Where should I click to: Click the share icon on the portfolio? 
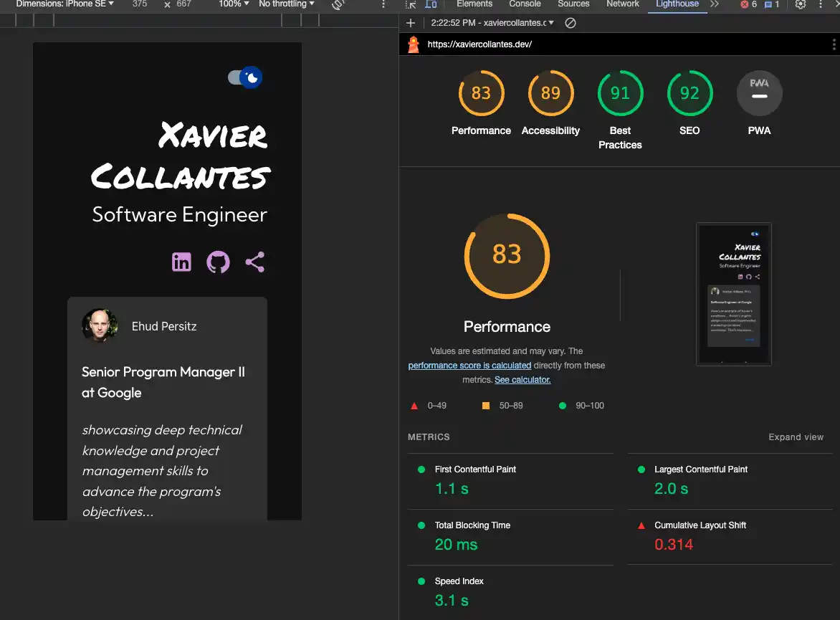coord(254,262)
